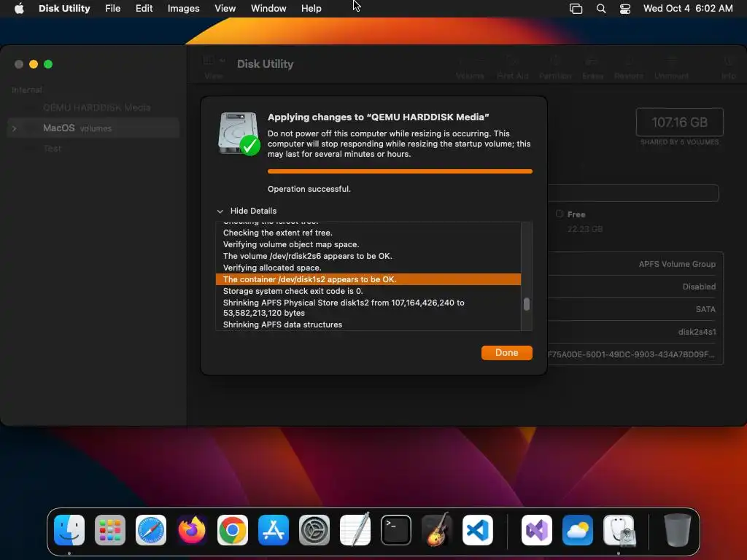This screenshot has height=560, width=747.
Task: Open the App Store from the Dock
Action: coord(274,530)
